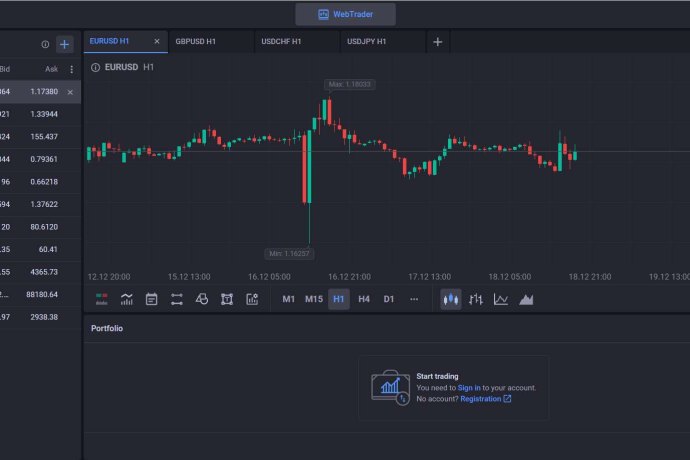
Task: Select the watchlist row with ask 4365.73
Action: [x=40, y=272]
